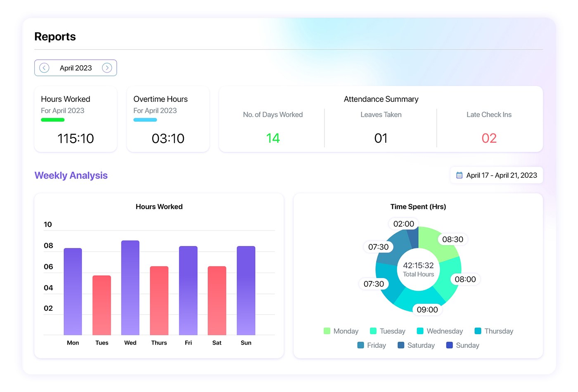Click the Wednesday legend color swatch

(x=420, y=331)
